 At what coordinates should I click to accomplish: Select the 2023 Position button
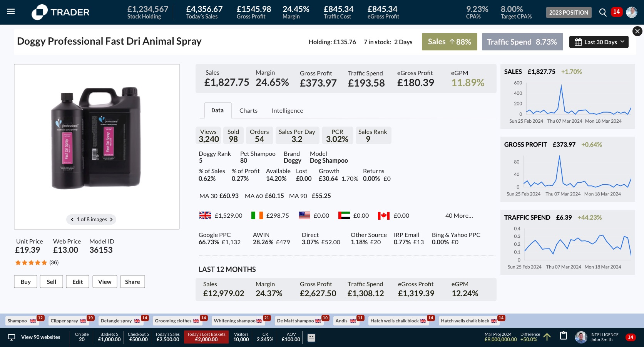tap(569, 12)
